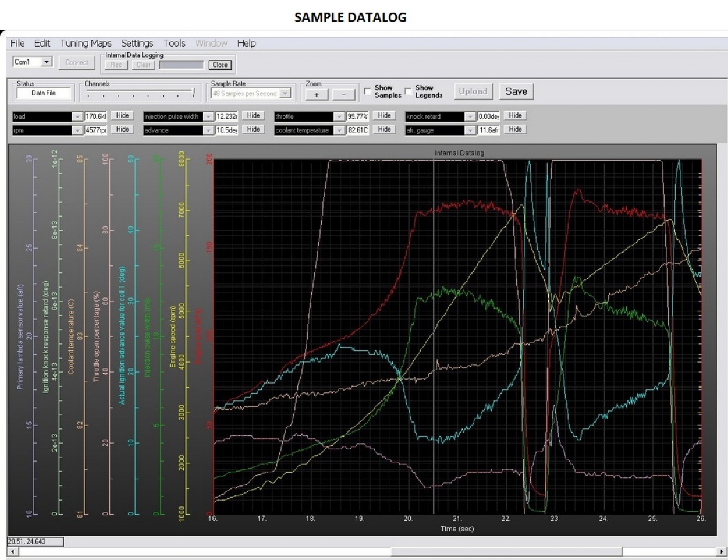
Task: Click the injection pulse width value 12.232
Action: [x=227, y=116]
